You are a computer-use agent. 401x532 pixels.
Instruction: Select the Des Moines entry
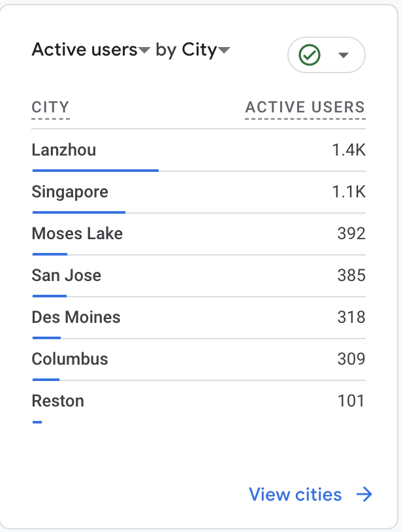pyautogui.click(x=76, y=318)
